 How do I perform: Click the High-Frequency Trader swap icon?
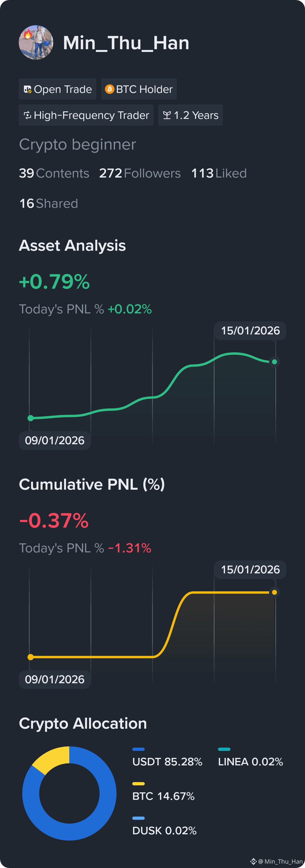pos(27,115)
